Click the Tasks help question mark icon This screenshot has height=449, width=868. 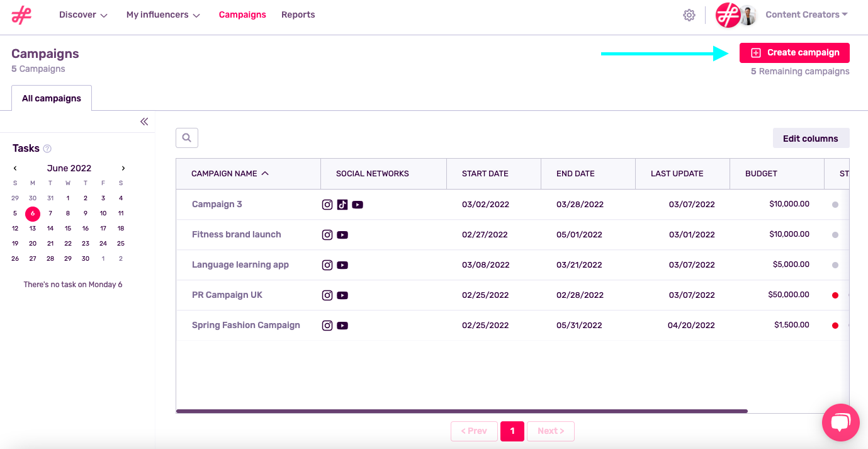tap(47, 149)
